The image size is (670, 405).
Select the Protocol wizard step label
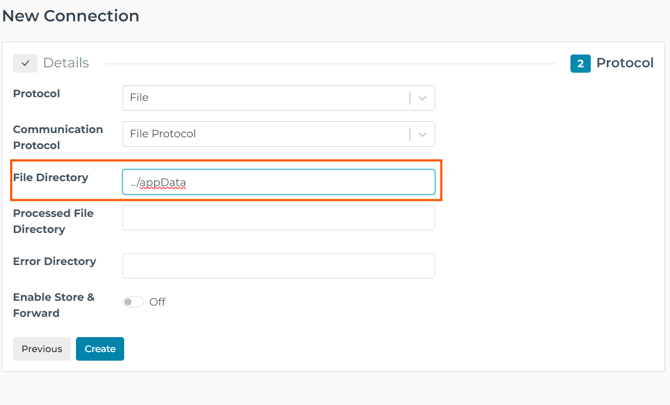pos(625,63)
